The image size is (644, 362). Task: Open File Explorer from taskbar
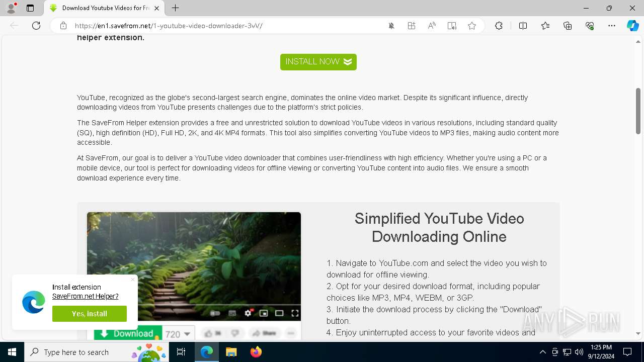point(231,352)
